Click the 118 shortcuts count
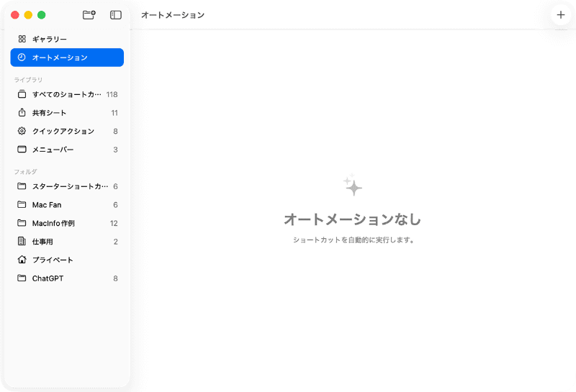Image resolution: width=576 pixels, height=392 pixels. tap(112, 94)
